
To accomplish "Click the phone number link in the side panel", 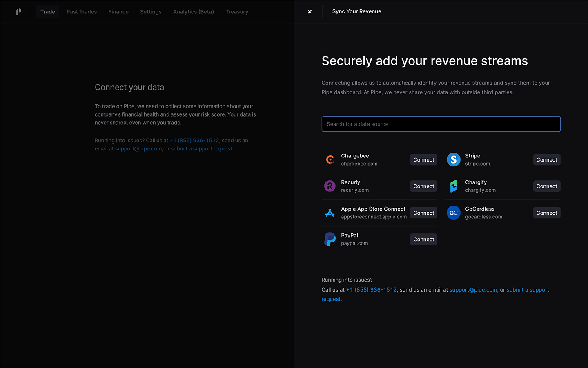I will pos(372,289).
